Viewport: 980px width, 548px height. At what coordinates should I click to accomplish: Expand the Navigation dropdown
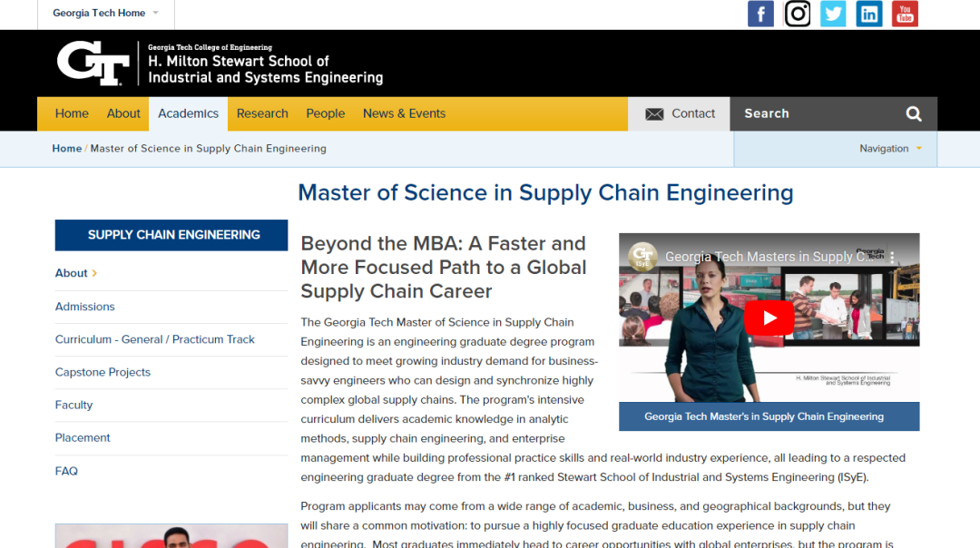click(x=890, y=149)
